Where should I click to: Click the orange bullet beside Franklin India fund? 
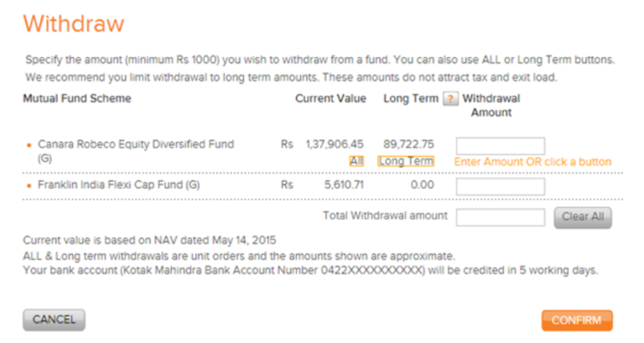(29, 185)
